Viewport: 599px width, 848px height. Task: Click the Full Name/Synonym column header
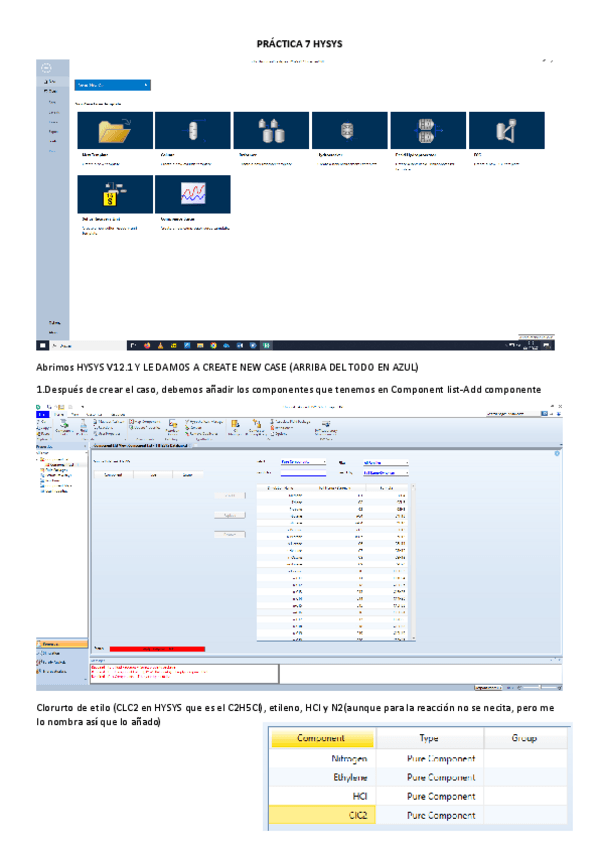(x=334, y=488)
